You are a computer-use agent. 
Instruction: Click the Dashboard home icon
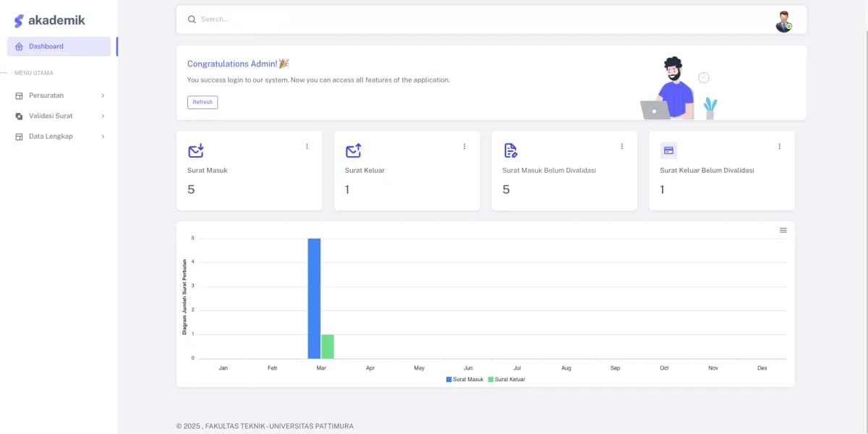[20, 46]
